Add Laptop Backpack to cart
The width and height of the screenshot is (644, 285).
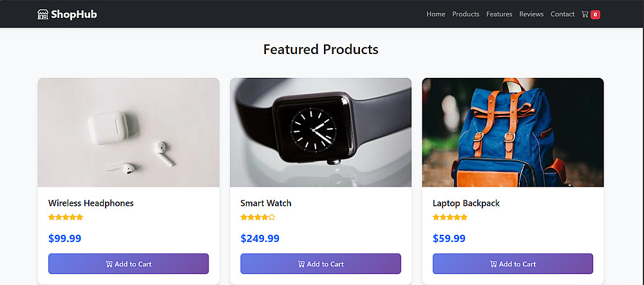coord(513,264)
